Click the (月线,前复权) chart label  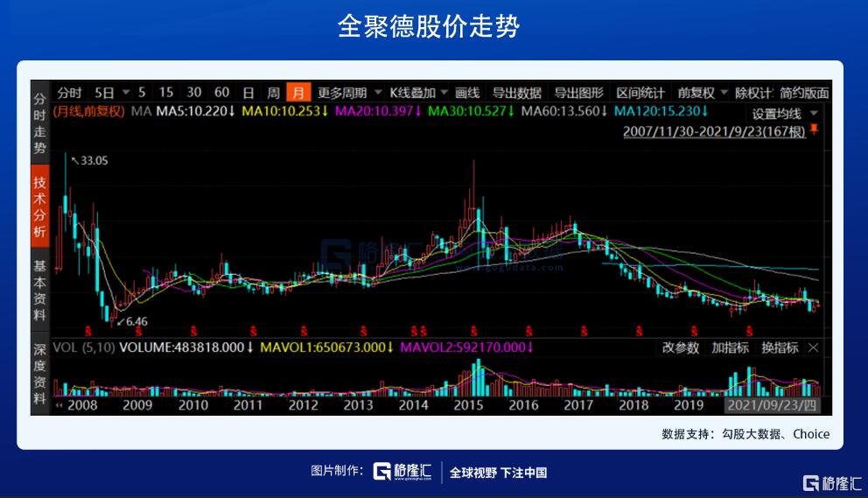pyautogui.click(x=89, y=111)
